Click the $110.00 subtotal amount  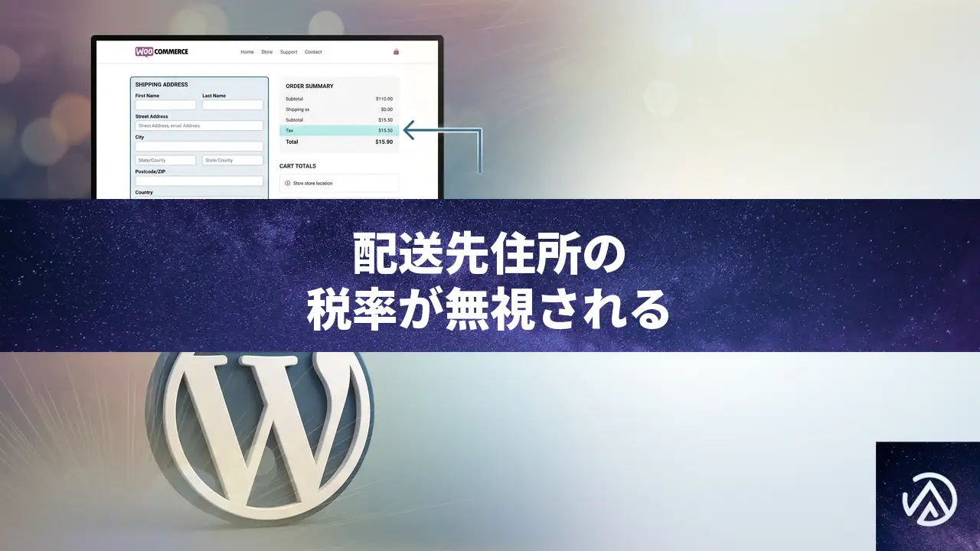pos(384,99)
